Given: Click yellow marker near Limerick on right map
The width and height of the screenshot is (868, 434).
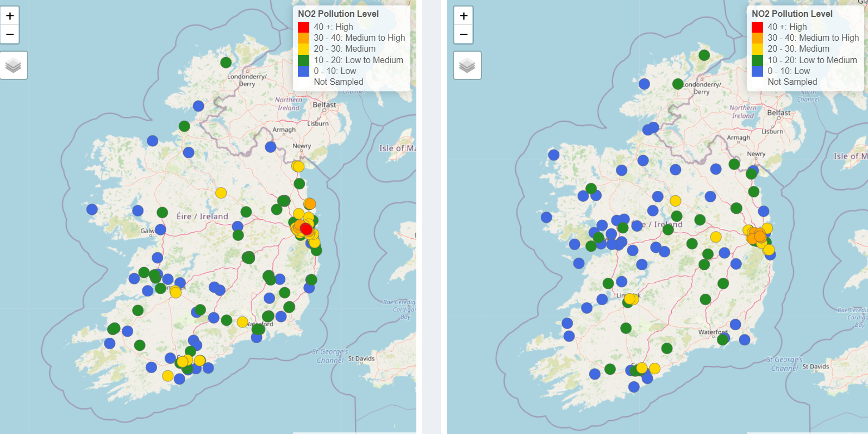Looking at the screenshot, I should click(x=630, y=299).
